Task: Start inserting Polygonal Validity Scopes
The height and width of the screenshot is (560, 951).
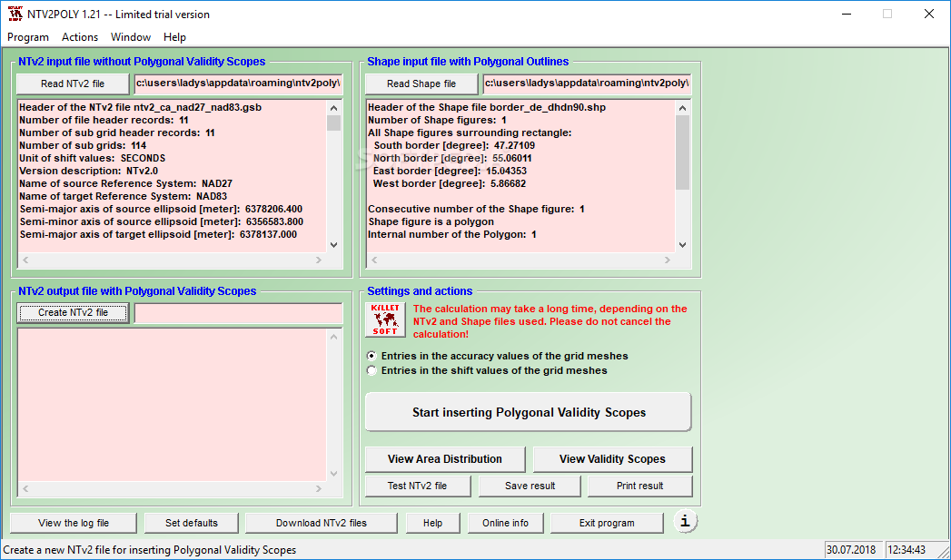Action: point(529,412)
